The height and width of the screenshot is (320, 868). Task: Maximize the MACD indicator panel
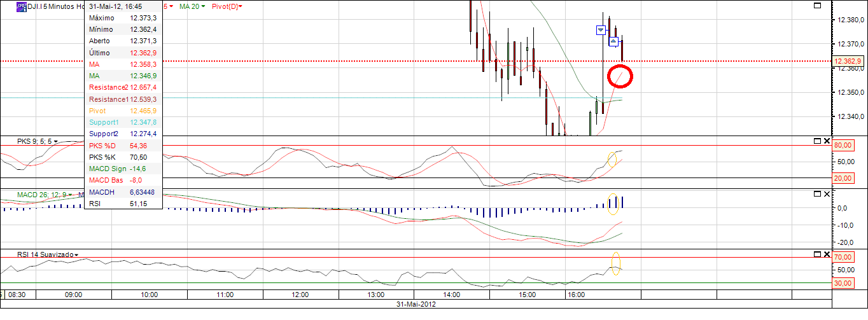click(818, 194)
